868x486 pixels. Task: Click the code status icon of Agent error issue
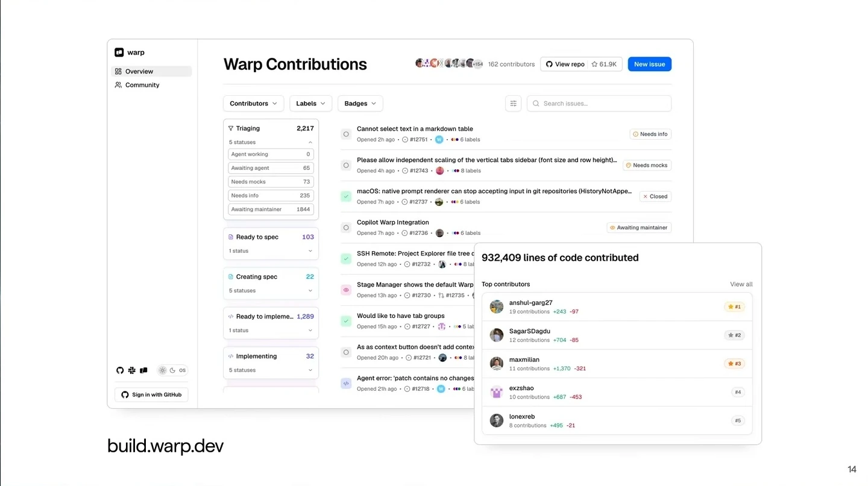click(x=346, y=383)
